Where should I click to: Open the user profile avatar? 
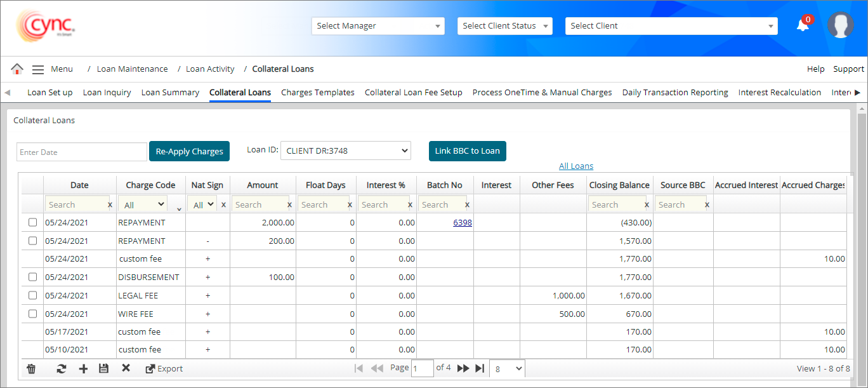[840, 25]
